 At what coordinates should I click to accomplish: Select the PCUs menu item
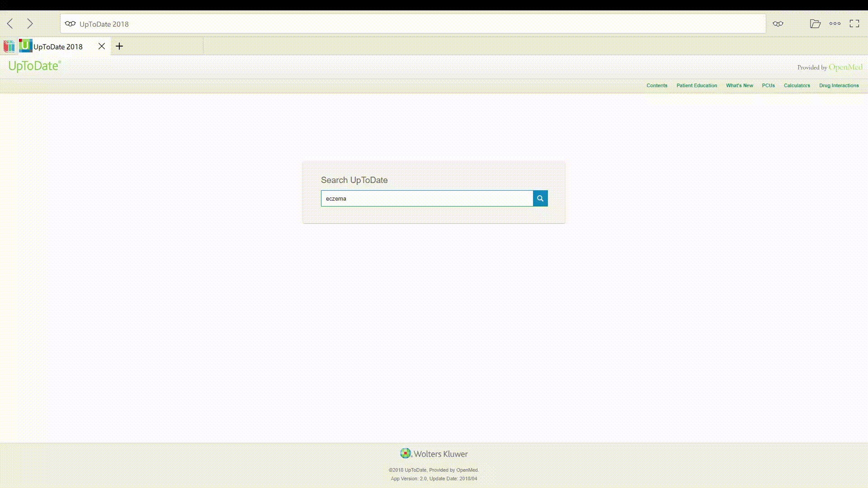[768, 85]
